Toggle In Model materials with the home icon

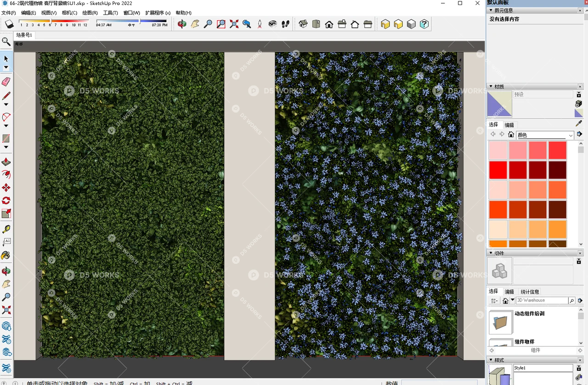tap(511, 134)
